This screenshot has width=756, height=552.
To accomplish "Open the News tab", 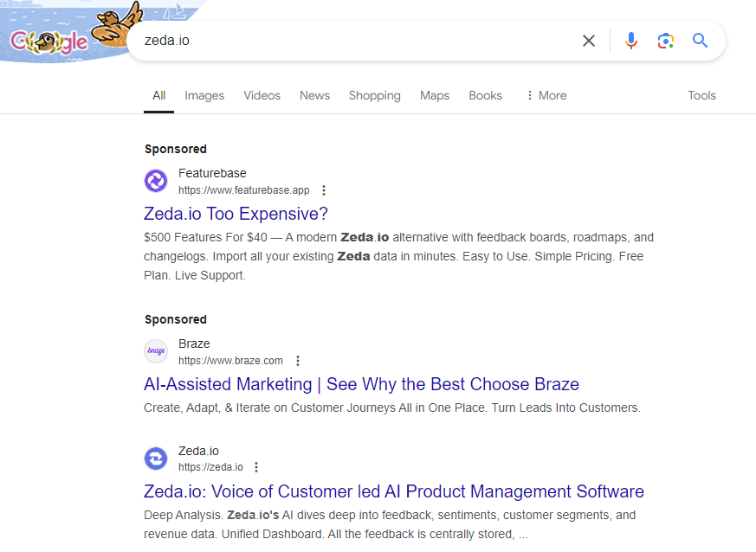I will point(314,95).
